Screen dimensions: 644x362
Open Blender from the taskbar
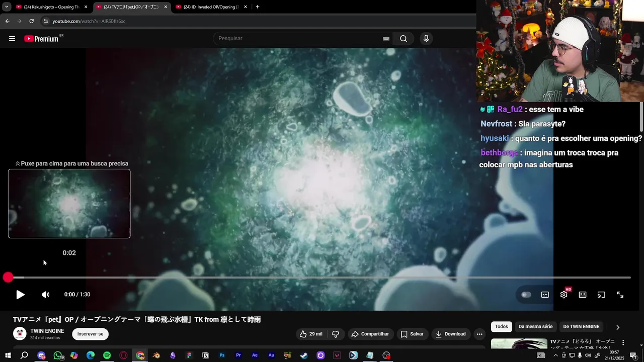point(156,355)
